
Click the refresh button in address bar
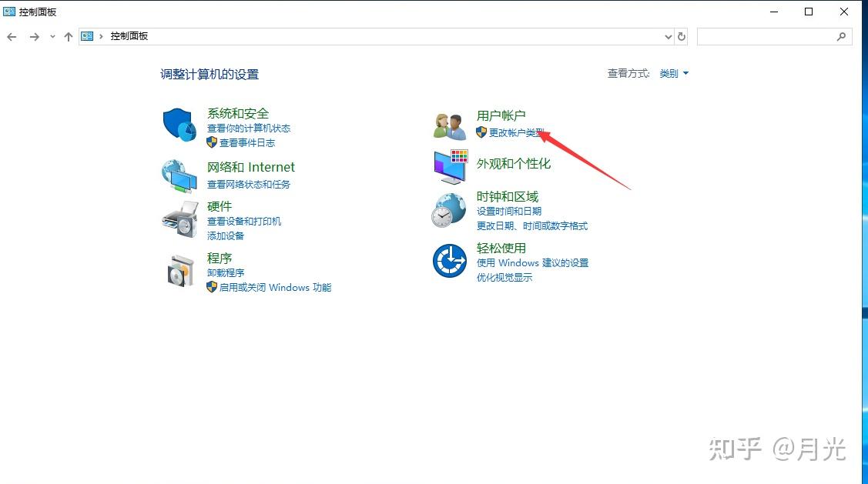coord(682,35)
